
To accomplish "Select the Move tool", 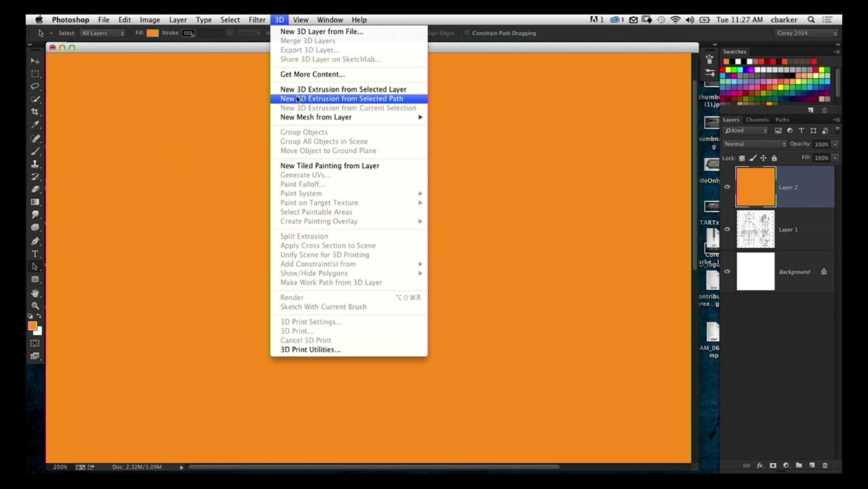I will point(35,61).
